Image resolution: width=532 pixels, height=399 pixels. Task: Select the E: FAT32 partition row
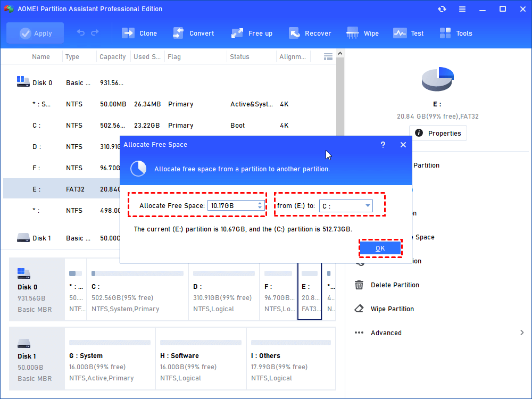[x=61, y=189]
